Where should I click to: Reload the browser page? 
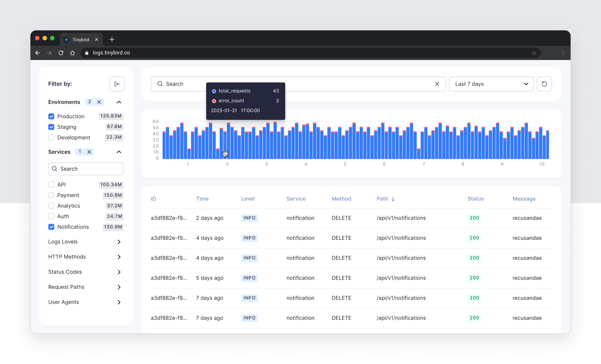(61, 53)
